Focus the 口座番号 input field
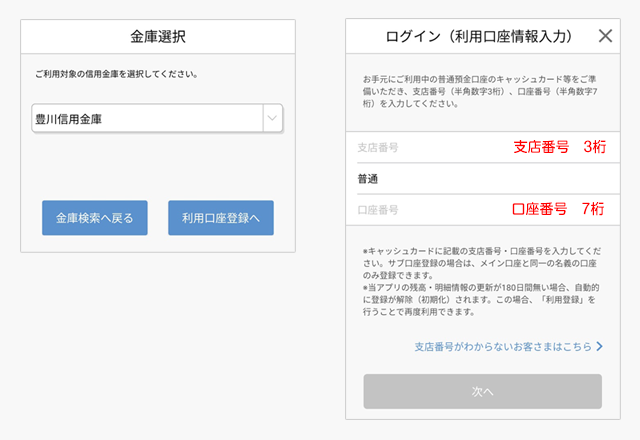The image size is (640, 440). [483, 210]
